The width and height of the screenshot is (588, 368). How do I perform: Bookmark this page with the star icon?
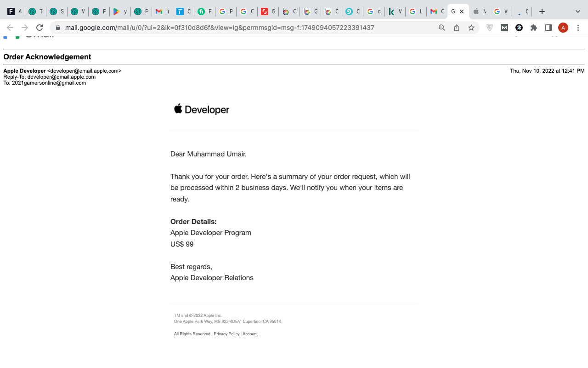tap(471, 28)
